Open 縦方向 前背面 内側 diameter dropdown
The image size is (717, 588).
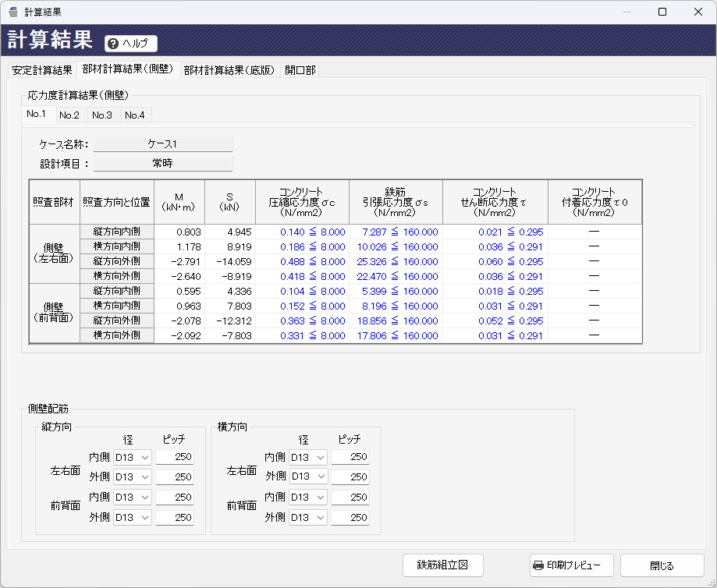click(x=132, y=497)
